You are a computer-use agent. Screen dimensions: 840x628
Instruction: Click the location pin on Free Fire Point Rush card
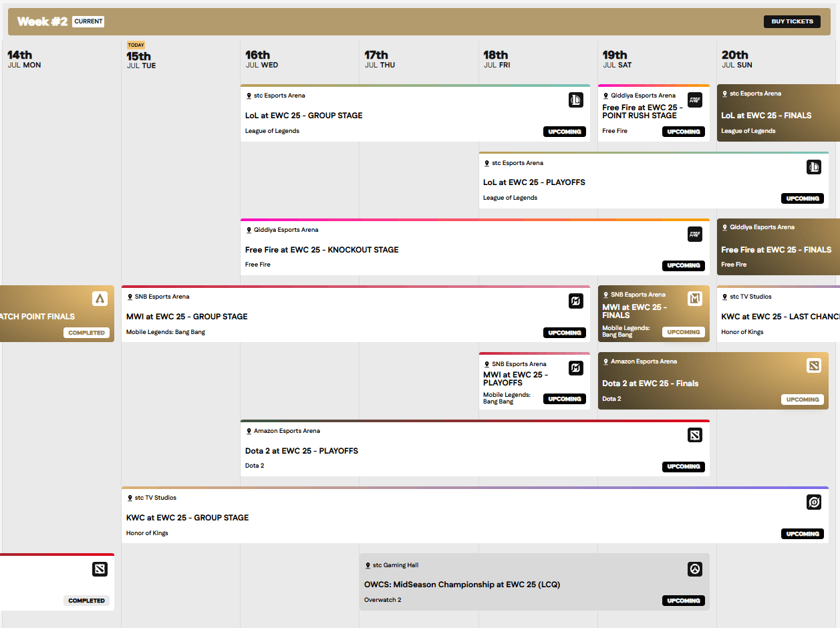[605, 96]
